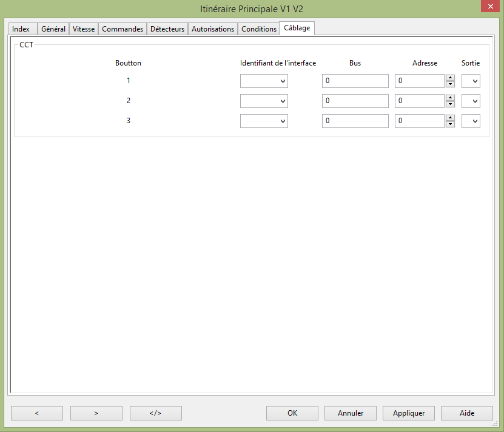Click the next '>' navigation button

coord(96,413)
